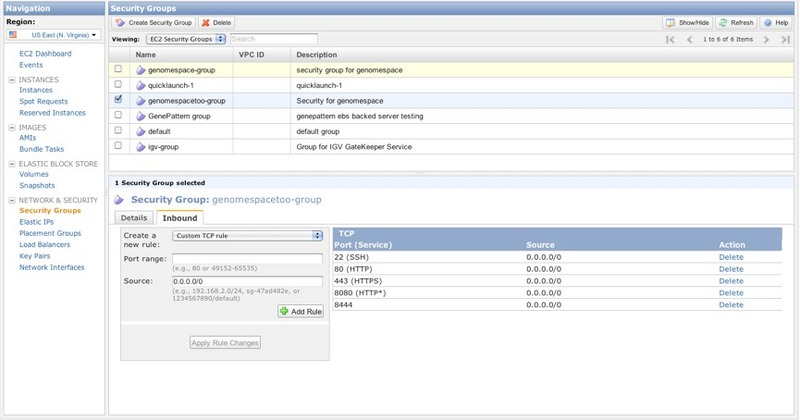The height and width of the screenshot is (420, 800).
Task: Click the Create Security Group icon
Action: [x=121, y=22]
